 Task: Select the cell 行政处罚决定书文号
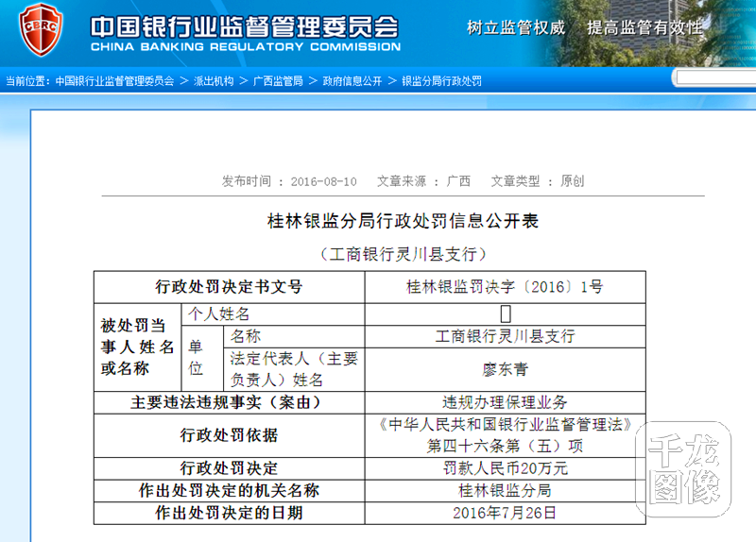(229, 287)
